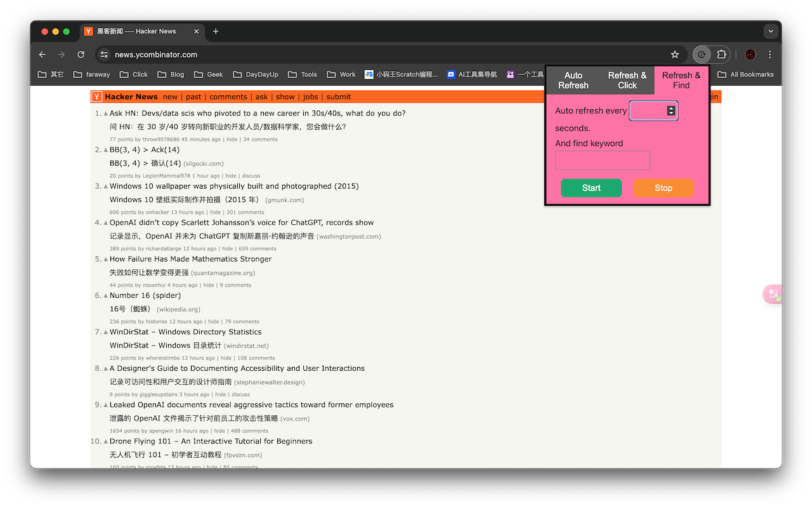The width and height of the screenshot is (812, 508).
Task: Hide the "Number 16 (spider)" story
Action: [x=214, y=322]
